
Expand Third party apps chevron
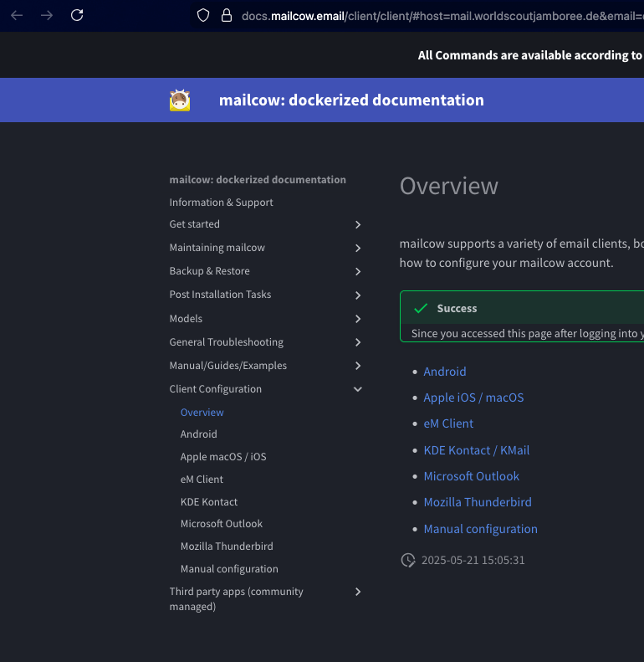pos(358,592)
